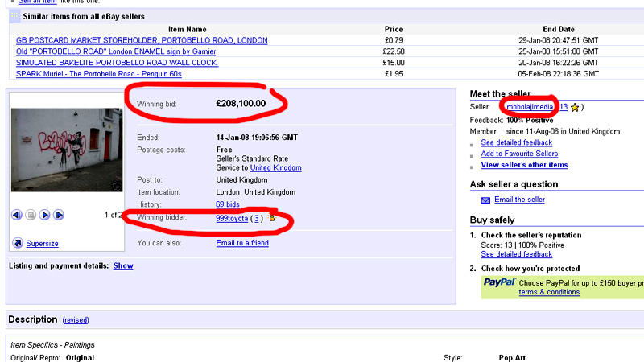Screen dimensions: 644x362
Task: View the 69 bids history
Action: [x=228, y=204]
